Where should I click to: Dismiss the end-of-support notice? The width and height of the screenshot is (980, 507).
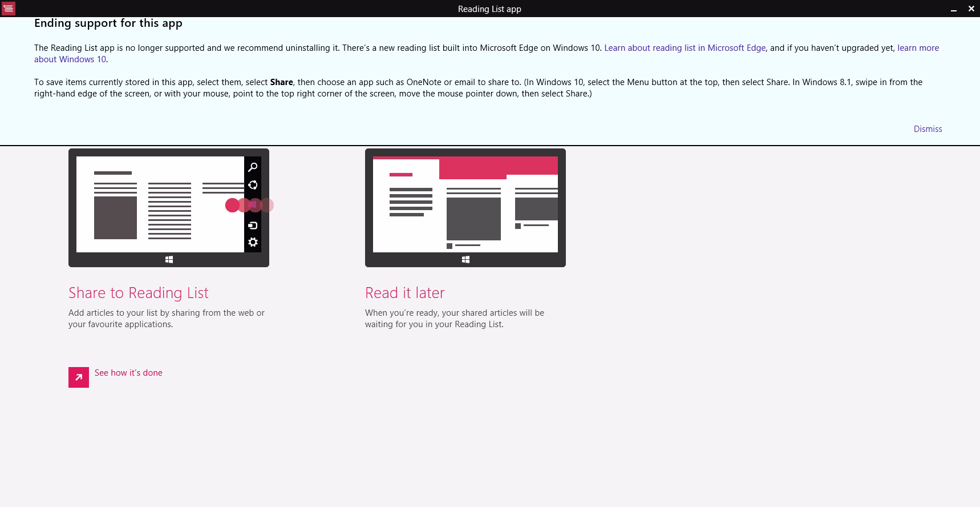(928, 129)
